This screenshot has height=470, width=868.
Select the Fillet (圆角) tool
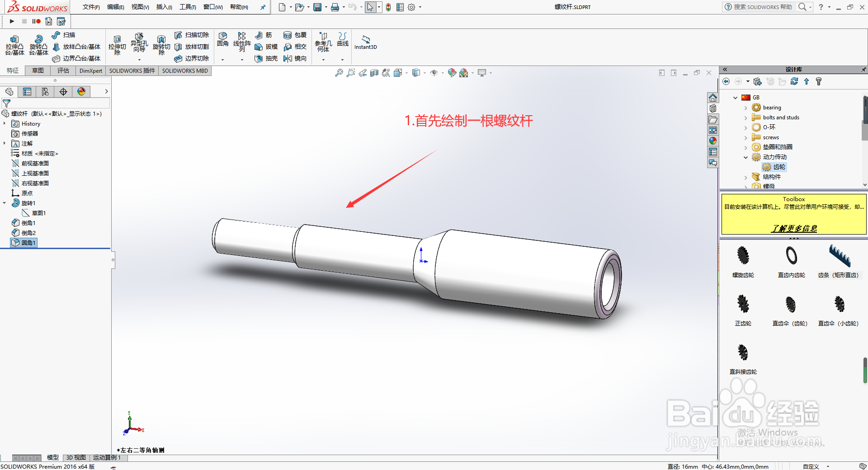click(x=223, y=39)
